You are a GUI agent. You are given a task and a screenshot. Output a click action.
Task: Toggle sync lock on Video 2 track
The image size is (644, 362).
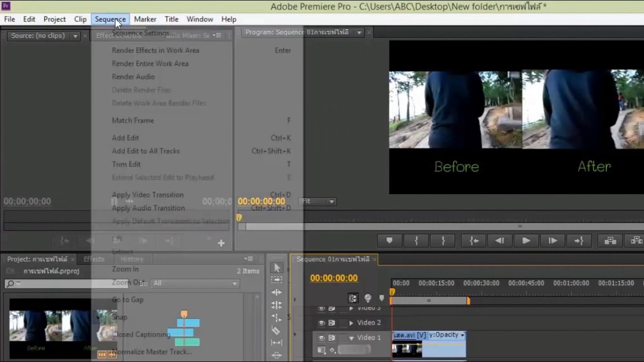(332, 323)
